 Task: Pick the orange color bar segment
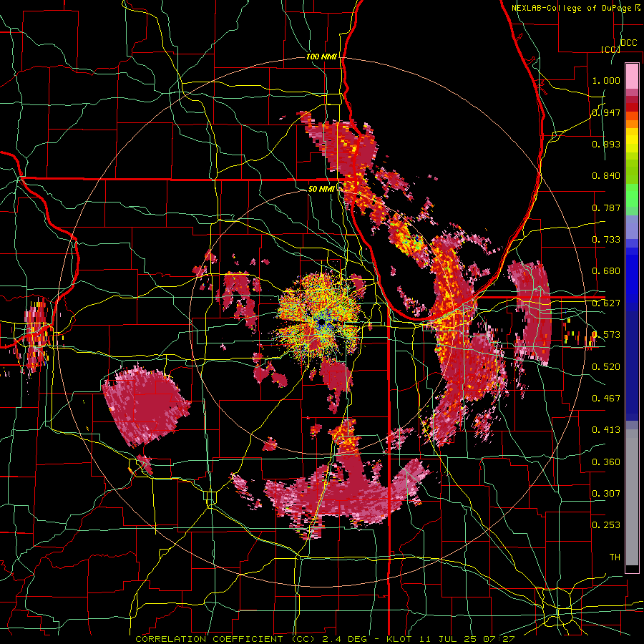632,124
